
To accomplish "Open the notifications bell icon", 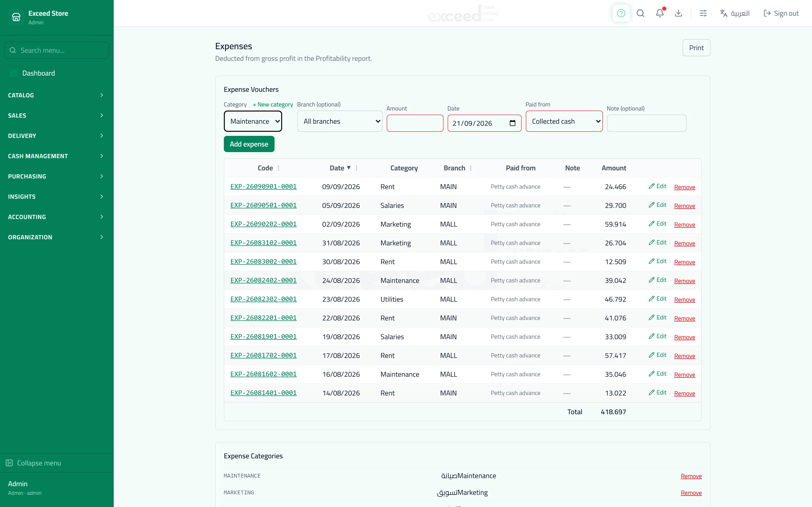I will point(660,13).
